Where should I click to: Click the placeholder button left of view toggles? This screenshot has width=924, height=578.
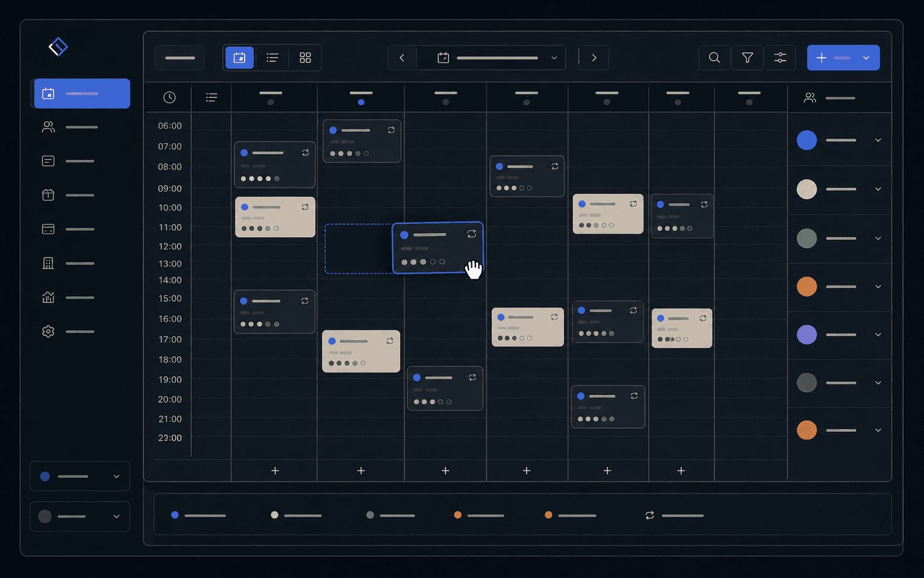pyautogui.click(x=180, y=58)
